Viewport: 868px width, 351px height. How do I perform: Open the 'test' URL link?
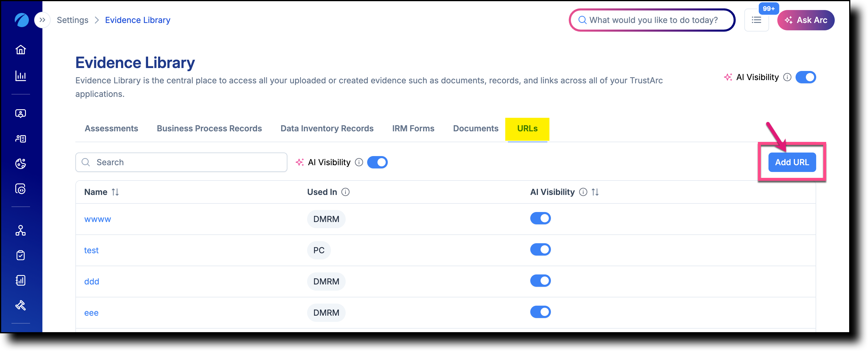(91, 250)
